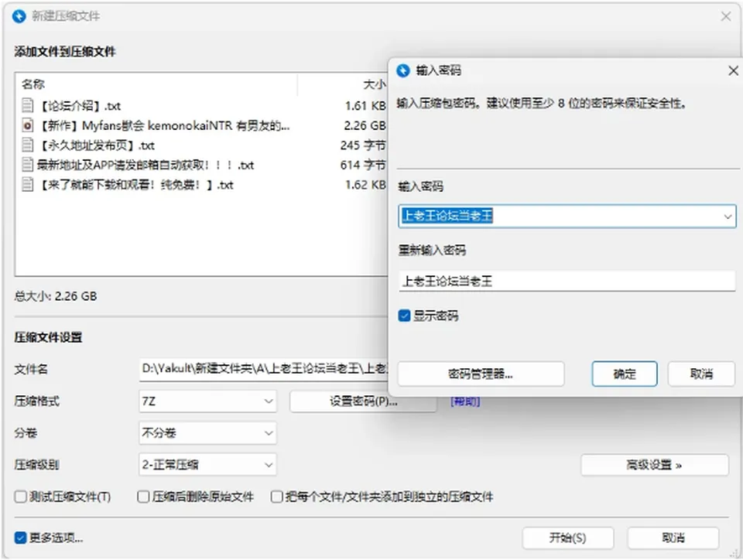Viewport: 743px width, 560px height.
Task: Click 取消 in the 输入密码 dialog
Action: pos(701,374)
